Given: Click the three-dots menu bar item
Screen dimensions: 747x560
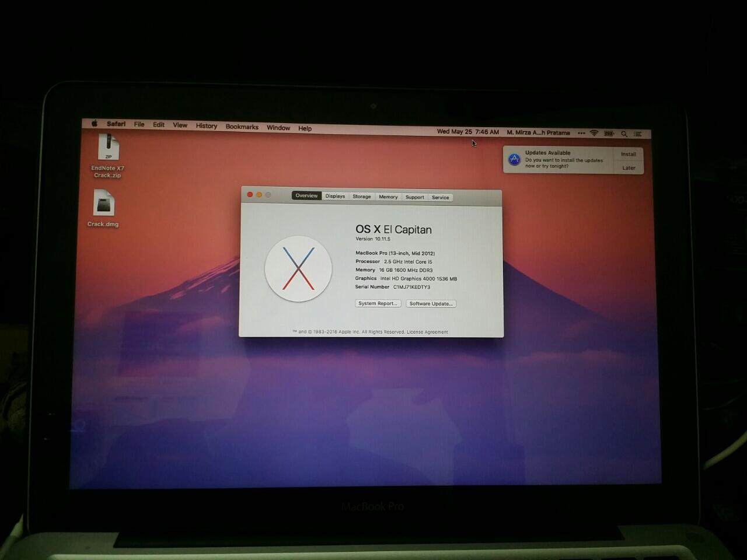Looking at the screenshot, I should click(x=581, y=133).
